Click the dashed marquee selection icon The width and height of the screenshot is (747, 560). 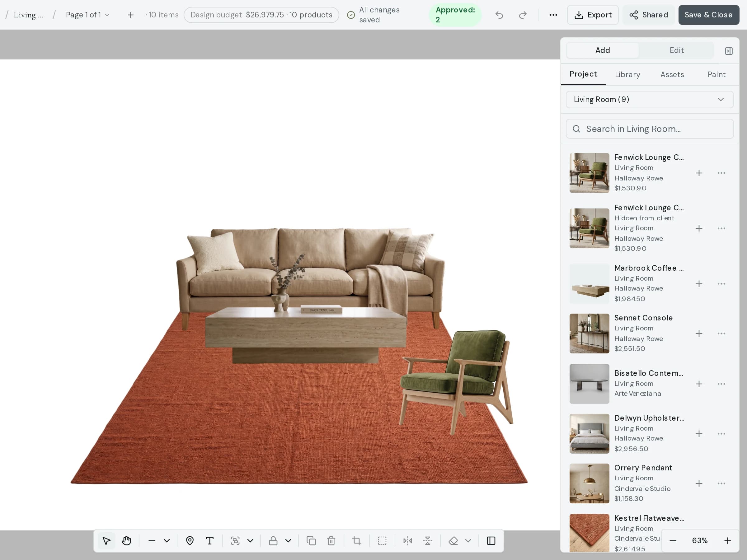pos(382,541)
